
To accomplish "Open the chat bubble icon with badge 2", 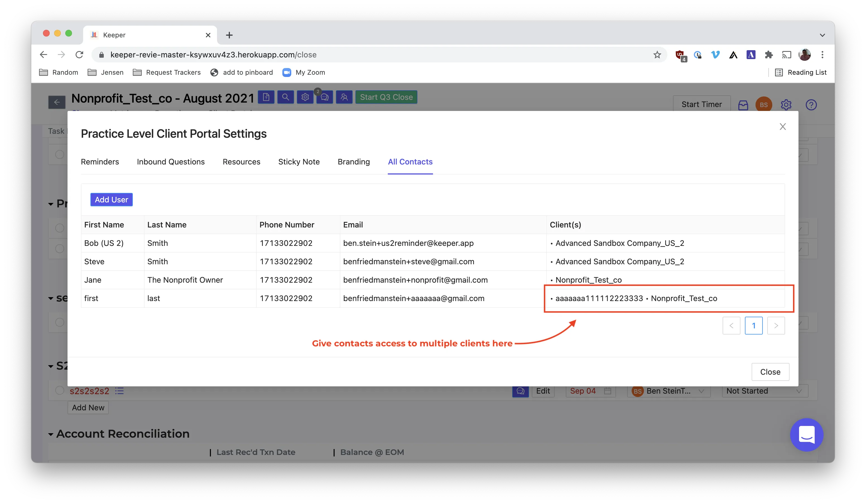I will click(325, 98).
